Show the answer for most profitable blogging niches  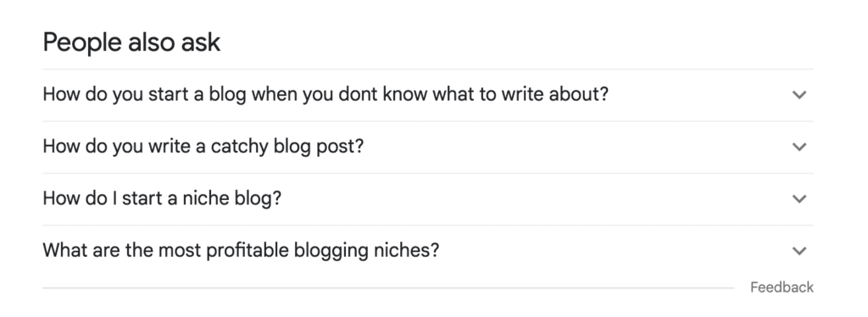[x=428, y=251]
